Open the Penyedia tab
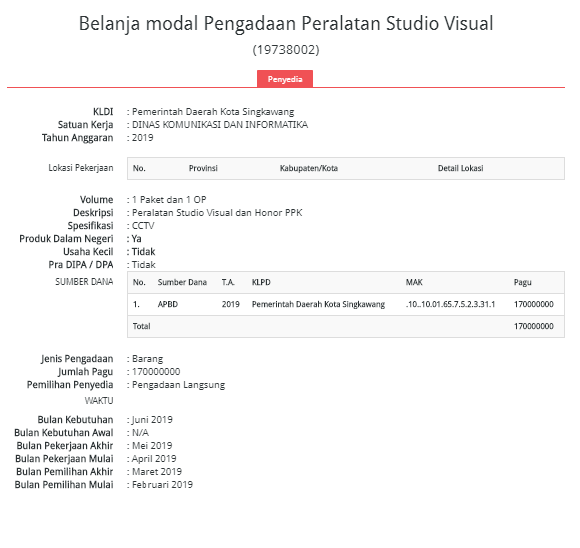 pos(285,79)
